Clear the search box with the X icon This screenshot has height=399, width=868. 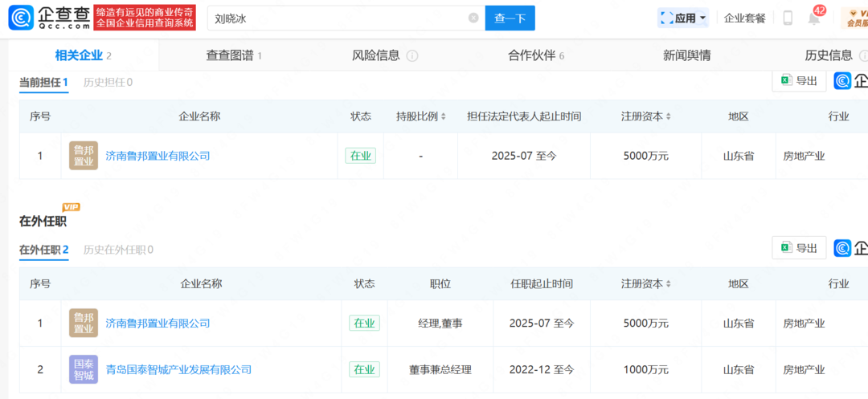(473, 18)
